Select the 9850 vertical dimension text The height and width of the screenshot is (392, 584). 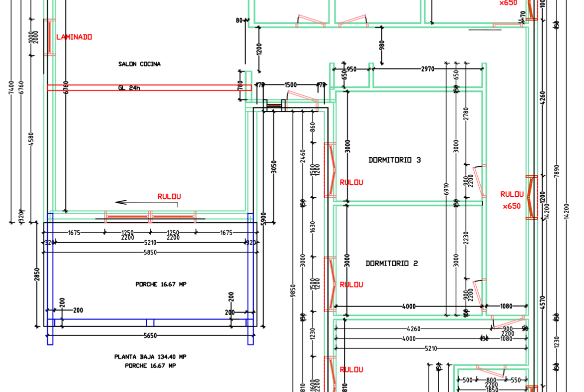293,291
